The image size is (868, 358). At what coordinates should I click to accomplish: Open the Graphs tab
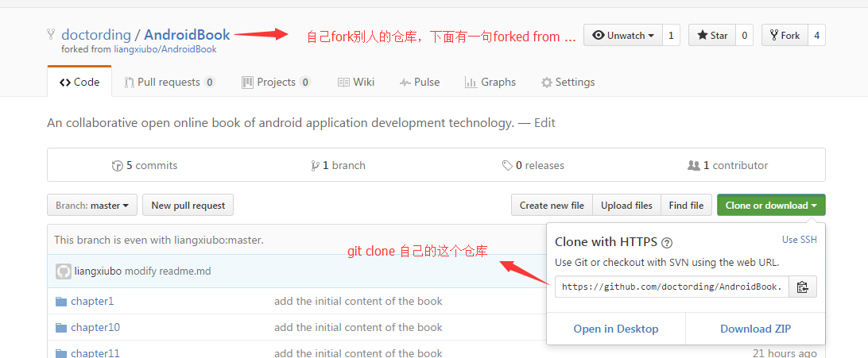(490, 83)
